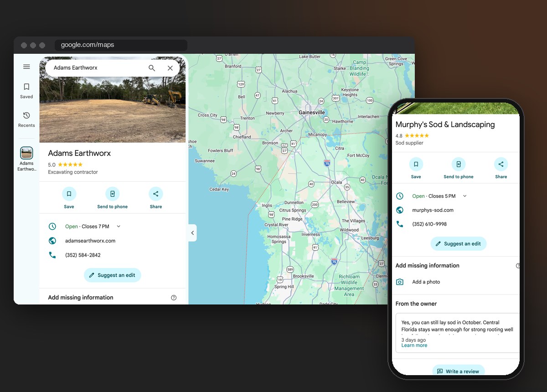Screen dimensions: 547x392
Task: Share Adams Earthworx listing
Action: tap(156, 197)
